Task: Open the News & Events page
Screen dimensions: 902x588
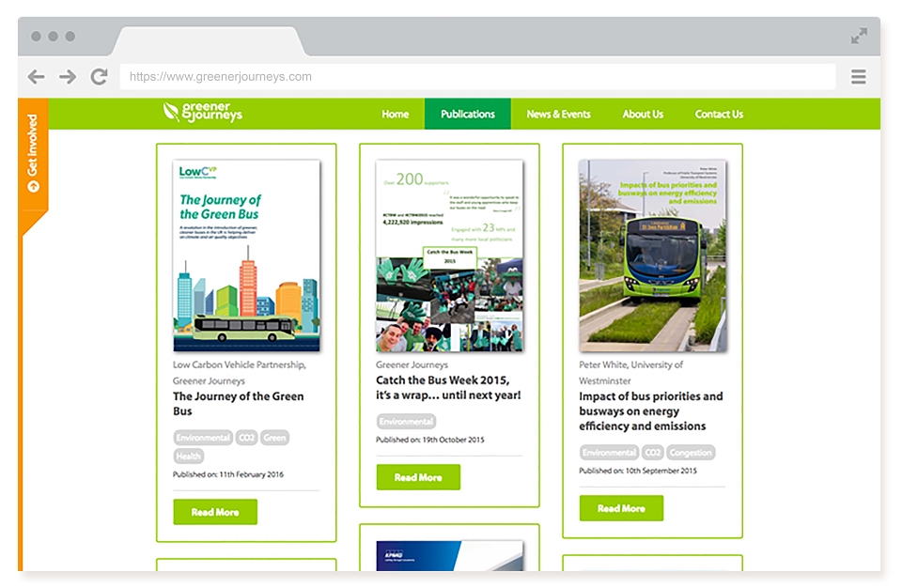Action: coord(558,114)
